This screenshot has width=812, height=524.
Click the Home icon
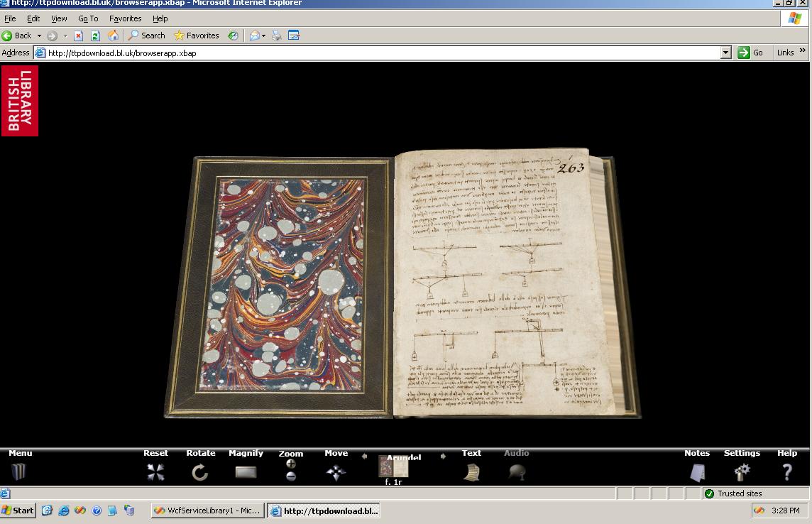point(113,36)
